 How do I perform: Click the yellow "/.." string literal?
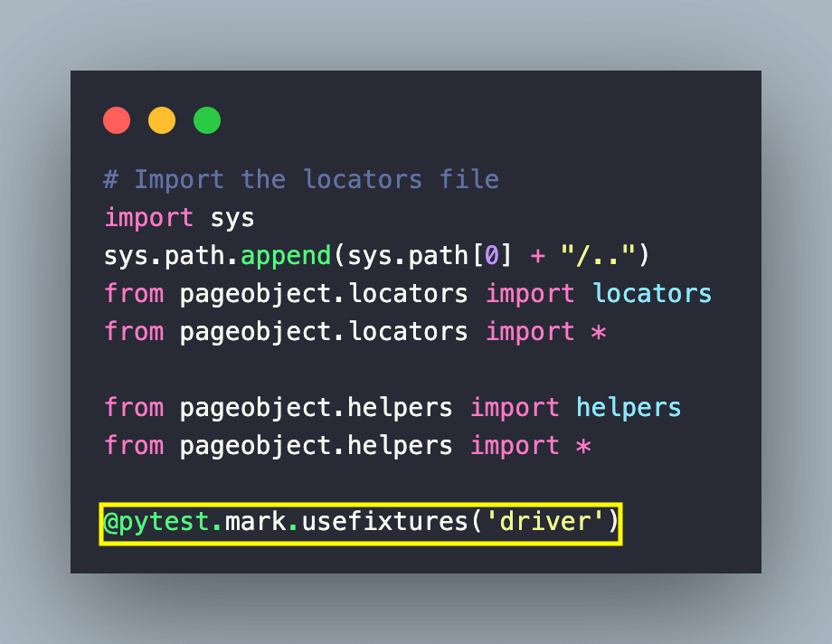point(598,255)
